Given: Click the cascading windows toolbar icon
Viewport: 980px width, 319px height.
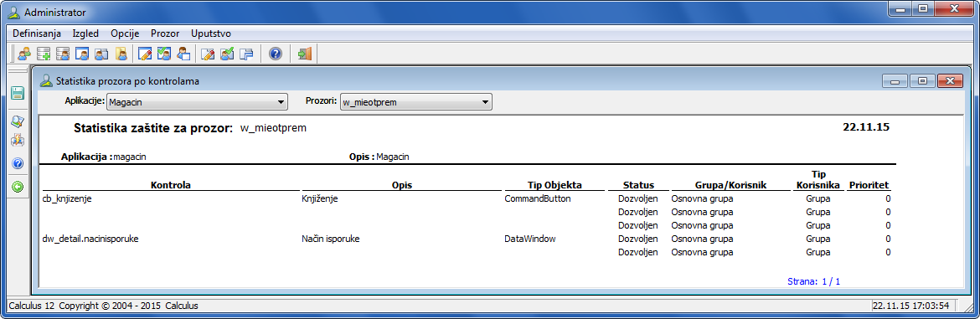Looking at the screenshot, I should pos(246,54).
